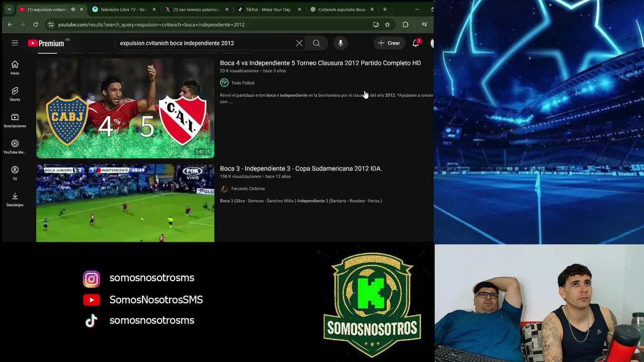Switch to the Cvitanich expulsión Boca tab
Image resolution: width=644 pixels, height=362 pixels.
pos(341,9)
